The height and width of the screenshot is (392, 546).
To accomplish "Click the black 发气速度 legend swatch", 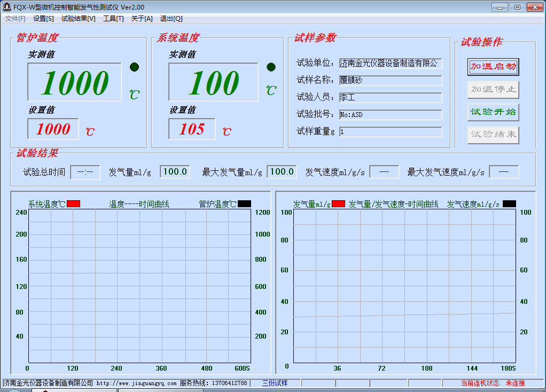I will (509, 204).
